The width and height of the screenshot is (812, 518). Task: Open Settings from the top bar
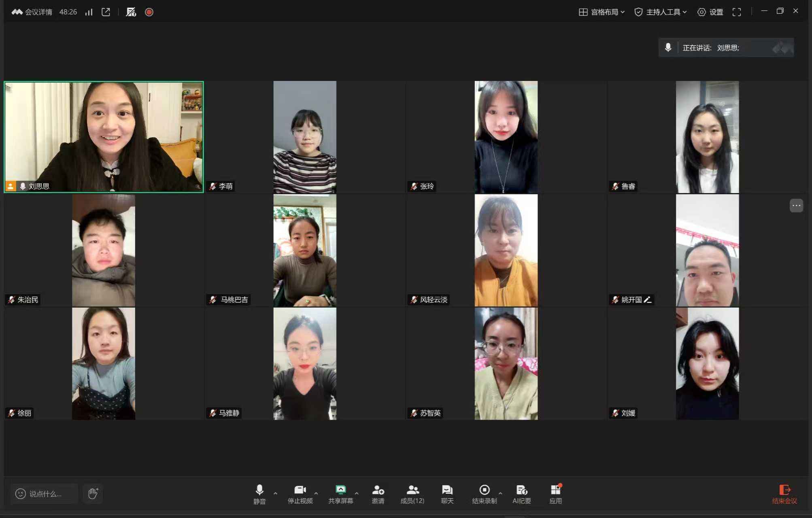[x=710, y=12]
